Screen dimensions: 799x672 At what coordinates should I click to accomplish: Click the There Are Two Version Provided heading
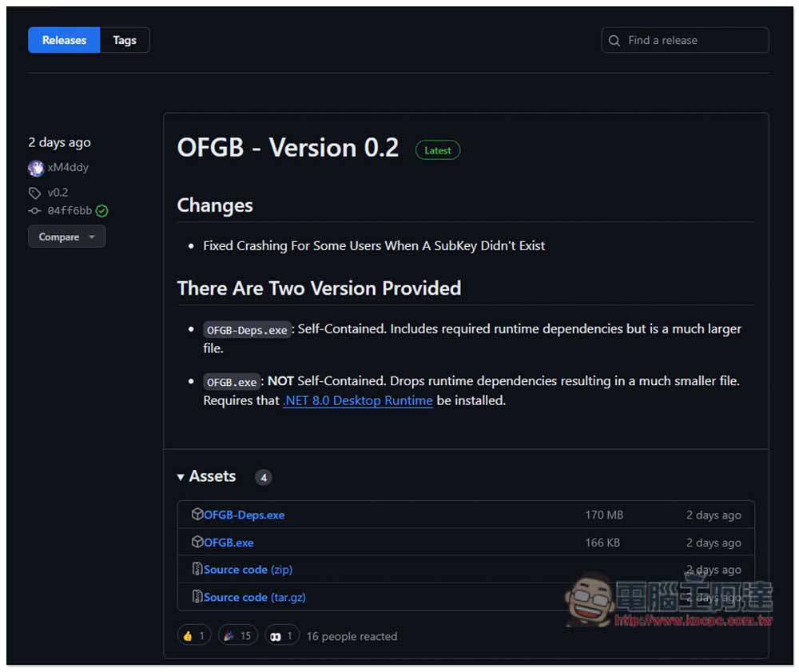[x=319, y=288]
